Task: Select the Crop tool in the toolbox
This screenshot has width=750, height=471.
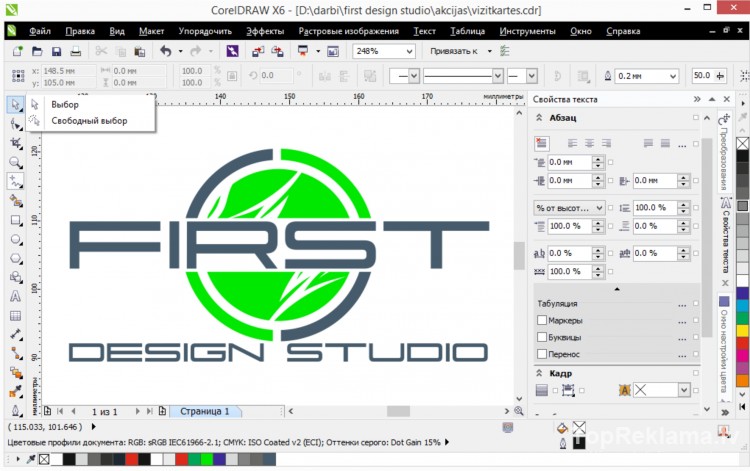Action: coord(15,142)
